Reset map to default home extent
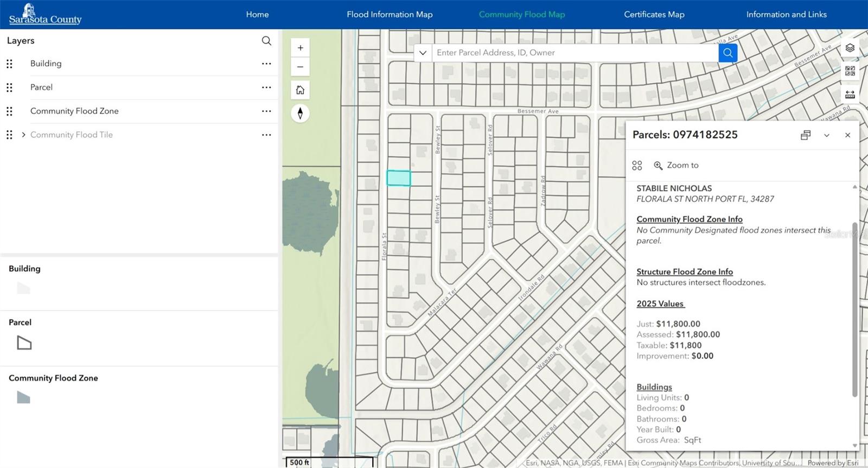This screenshot has width=868, height=468. tap(300, 90)
